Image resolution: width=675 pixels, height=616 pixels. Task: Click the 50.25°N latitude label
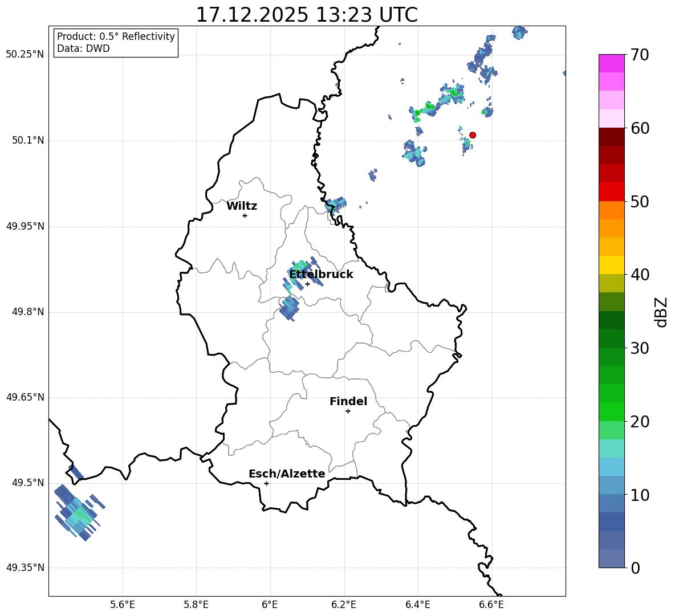25,55
